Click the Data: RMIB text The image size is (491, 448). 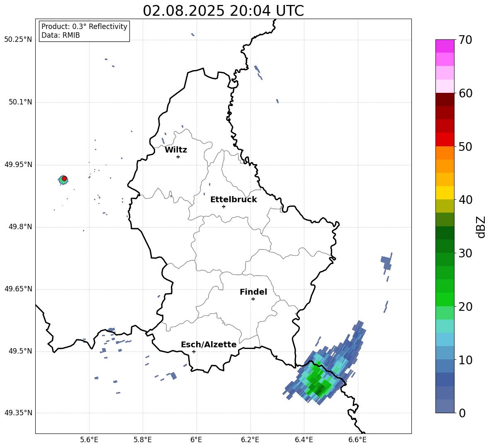(x=61, y=35)
